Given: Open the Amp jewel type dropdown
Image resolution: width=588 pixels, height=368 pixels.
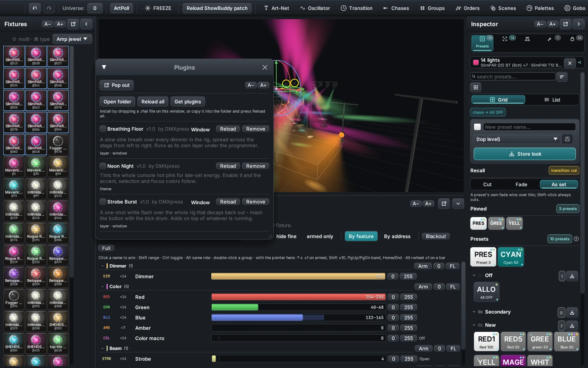Looking at the screenshot, I should coord(72,39).
